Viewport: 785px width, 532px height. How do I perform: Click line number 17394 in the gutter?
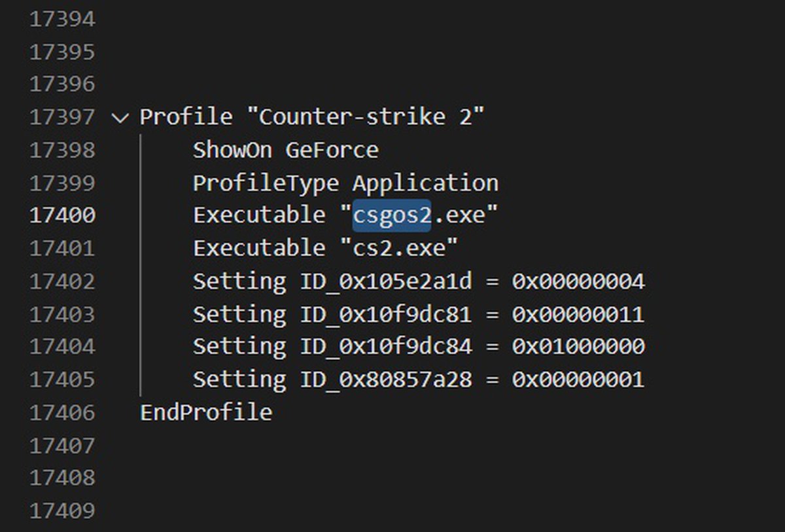63,20
